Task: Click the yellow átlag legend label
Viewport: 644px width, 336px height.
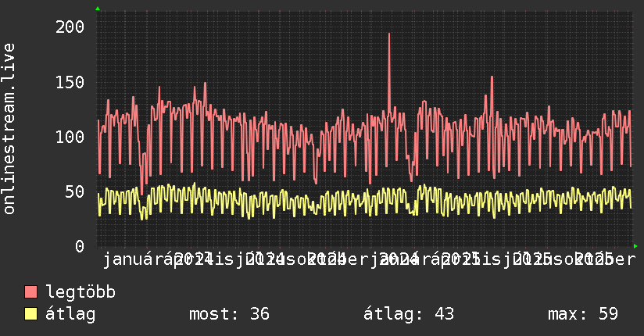Action: click(x=70, y=314)
